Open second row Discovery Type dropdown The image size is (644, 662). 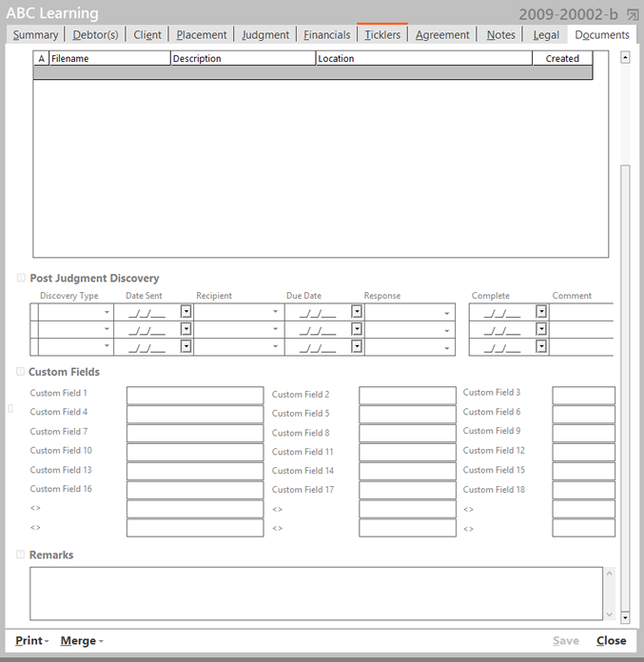pyautogui.click(x=107, y=329)
